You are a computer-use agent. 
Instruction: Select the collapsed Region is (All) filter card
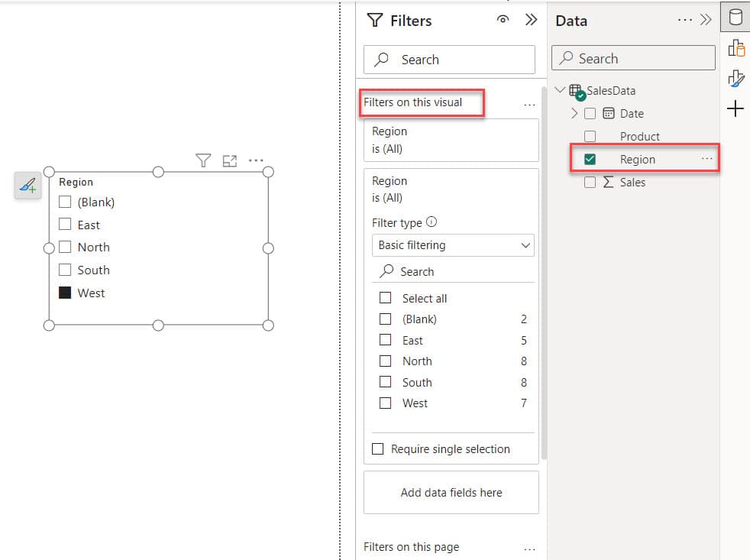(x=451, y=140)
